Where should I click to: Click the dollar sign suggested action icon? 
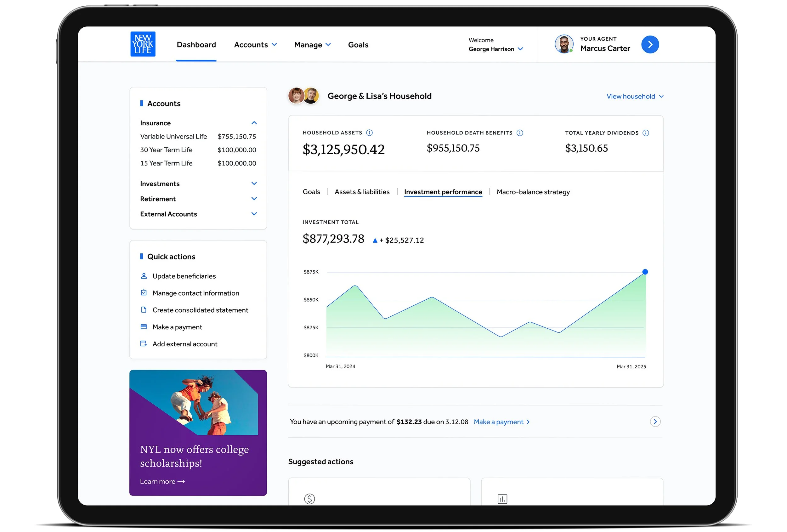pos(309,499)
